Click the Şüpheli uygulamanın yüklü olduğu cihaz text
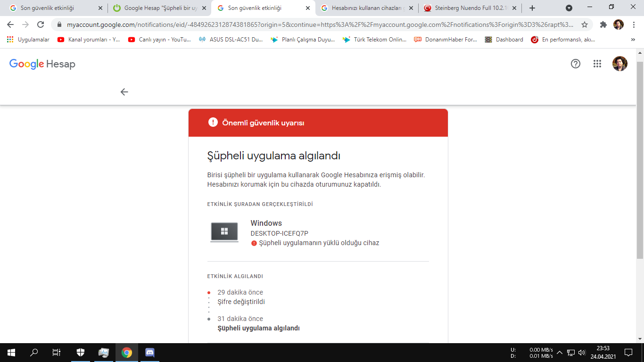The image size is (644, 362). click(x=319, y=243)
